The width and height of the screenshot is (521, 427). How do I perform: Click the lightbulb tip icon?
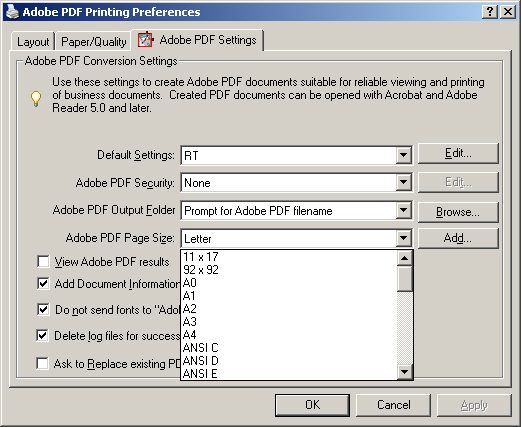click(36, 99)
